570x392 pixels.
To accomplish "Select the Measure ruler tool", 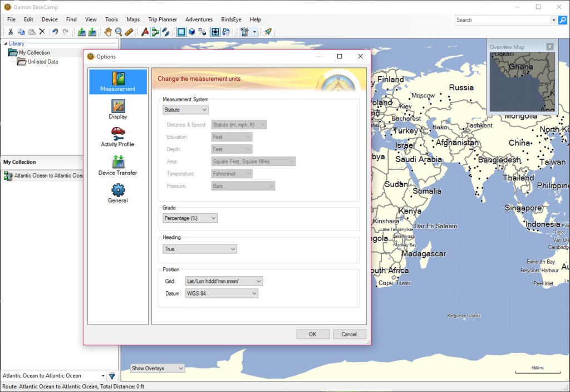I will 129,32.
